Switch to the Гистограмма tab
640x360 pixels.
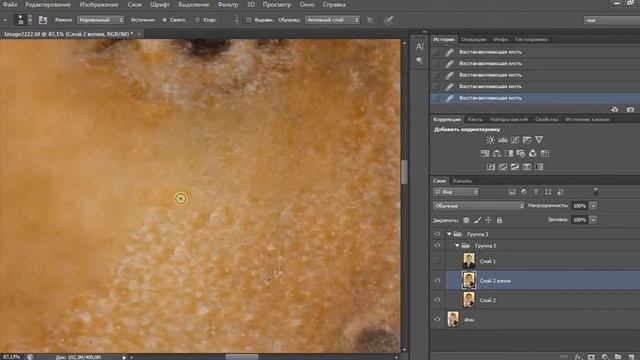(x=531, y=40)
